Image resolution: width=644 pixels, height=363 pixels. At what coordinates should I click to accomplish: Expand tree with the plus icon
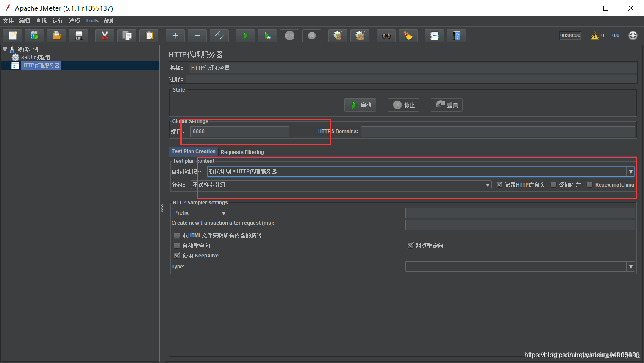pos(175,36)
